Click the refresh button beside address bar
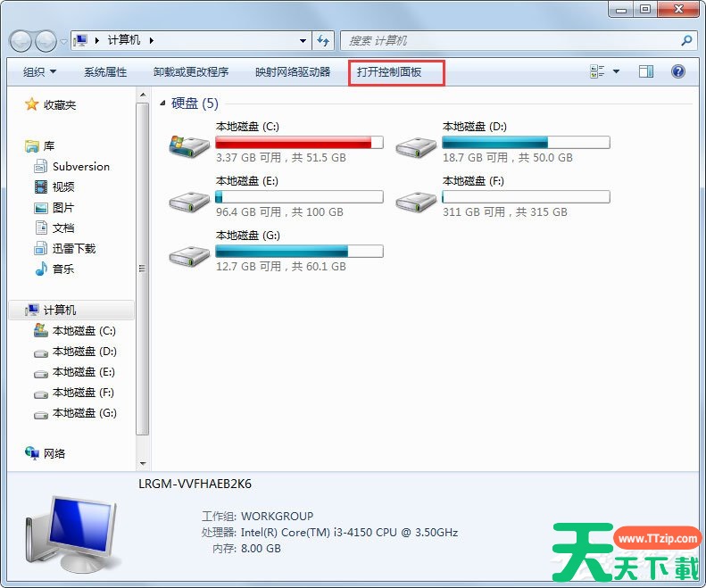This screenshot has width=706, height=588. [324, 41]
